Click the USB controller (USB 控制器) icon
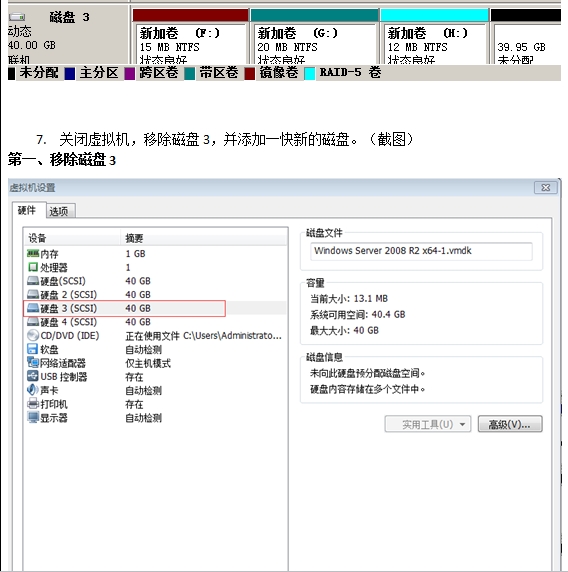 coord(33,376)
